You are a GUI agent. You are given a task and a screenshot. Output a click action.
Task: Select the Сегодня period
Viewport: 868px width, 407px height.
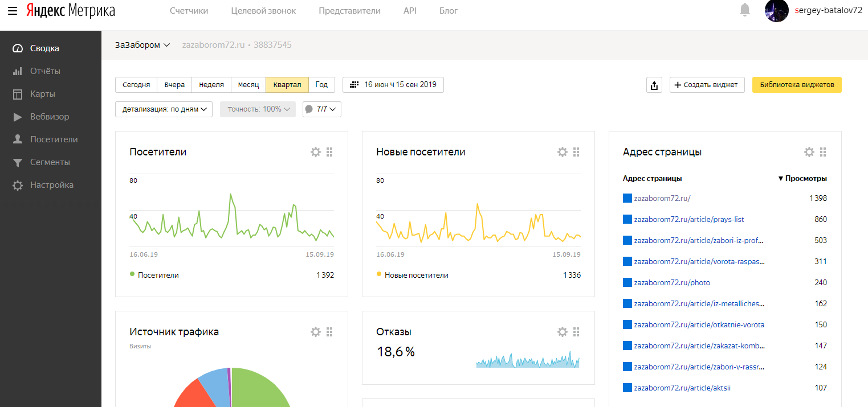coord(136,85)
